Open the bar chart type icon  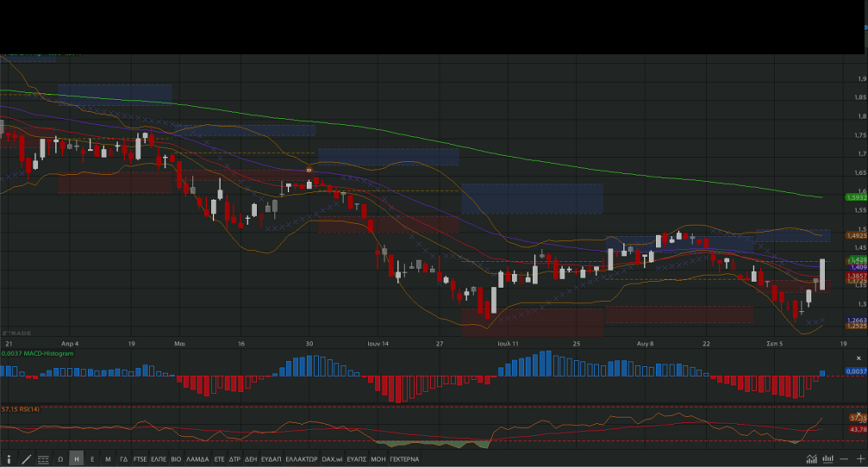coord(828,458)
